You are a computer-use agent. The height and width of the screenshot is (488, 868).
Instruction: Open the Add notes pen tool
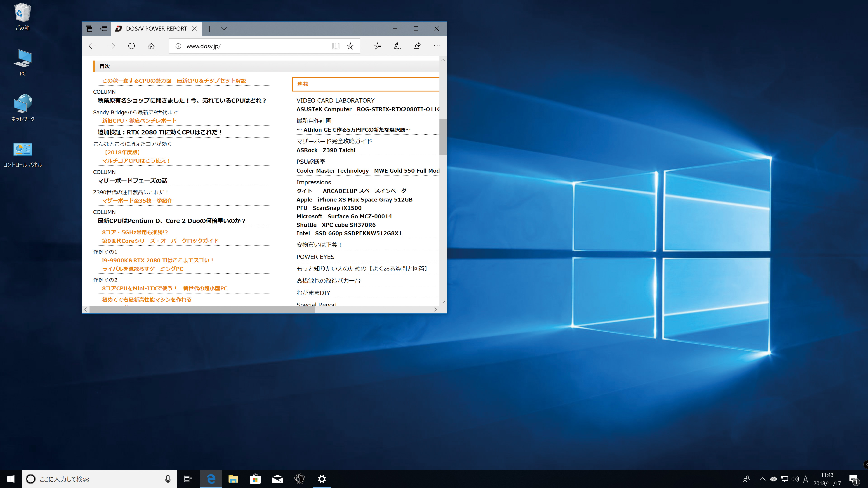coord(397,46)
